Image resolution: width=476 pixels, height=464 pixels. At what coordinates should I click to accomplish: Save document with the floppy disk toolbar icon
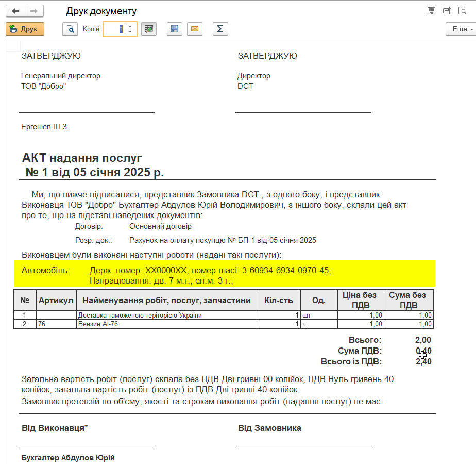tap(175, 29)
